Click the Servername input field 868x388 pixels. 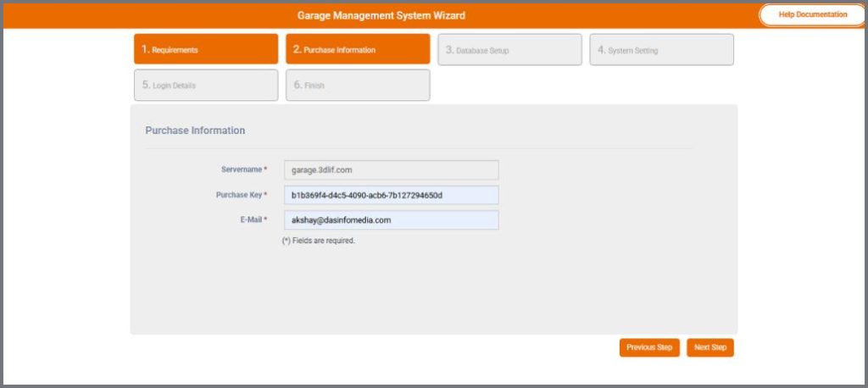(x=391, y=169)
